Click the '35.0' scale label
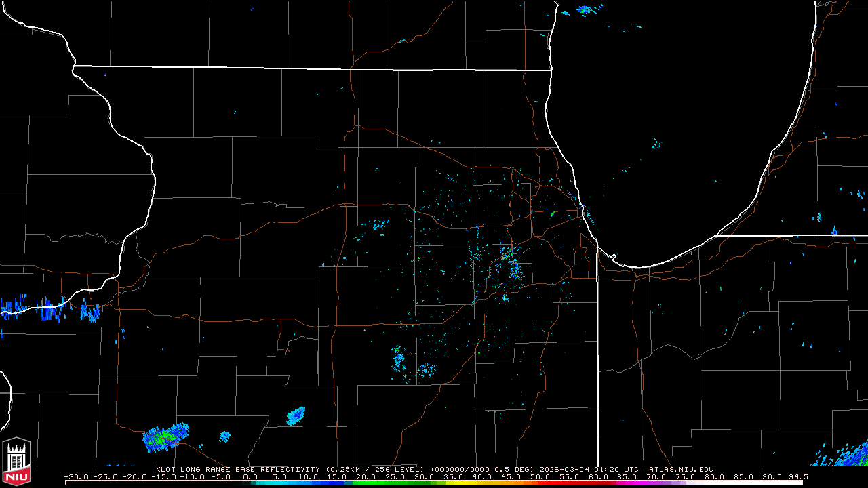 (453, 476)
